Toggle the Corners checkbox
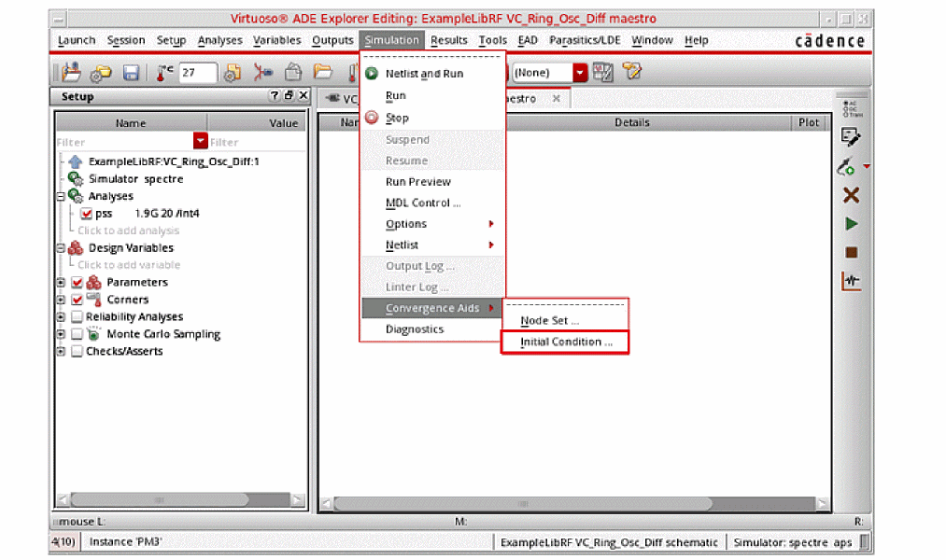The height and width of the screenshot is (560, 946). point(77,300)
